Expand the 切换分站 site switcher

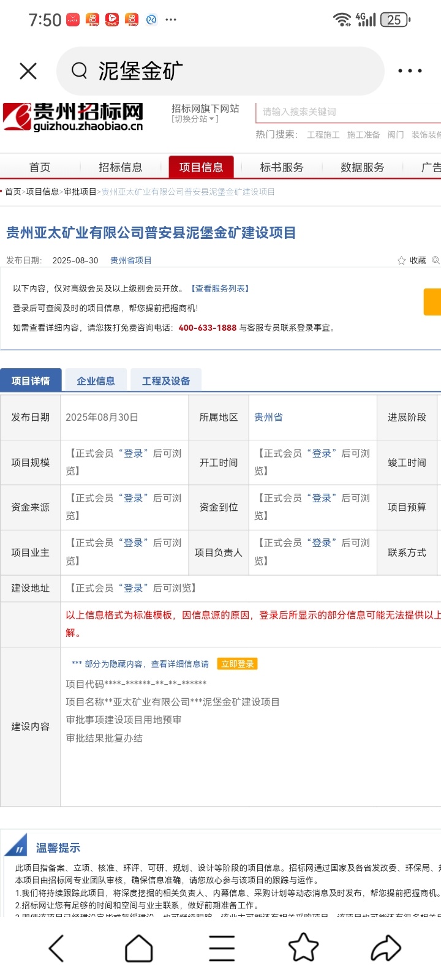point(195,119)
